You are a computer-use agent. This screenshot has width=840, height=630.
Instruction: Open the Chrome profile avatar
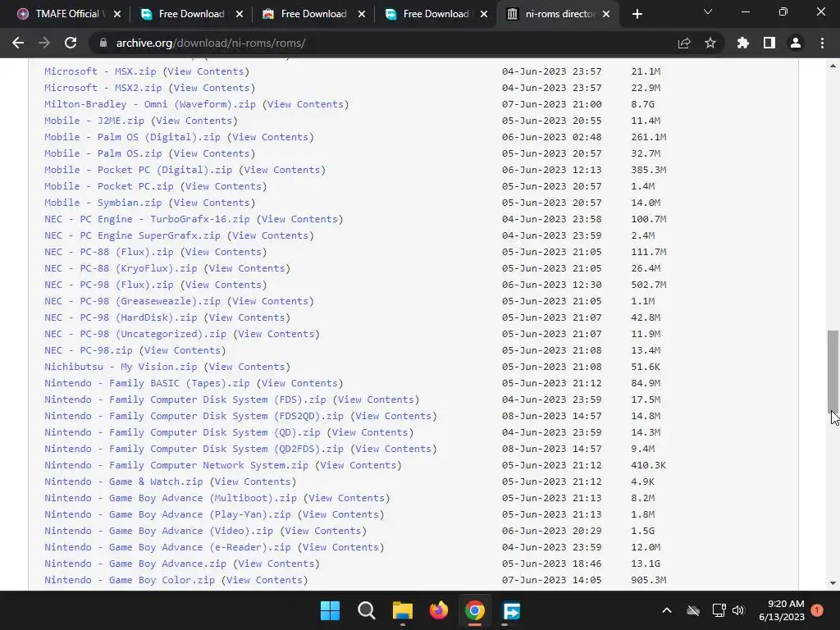(x=796, y=43)
